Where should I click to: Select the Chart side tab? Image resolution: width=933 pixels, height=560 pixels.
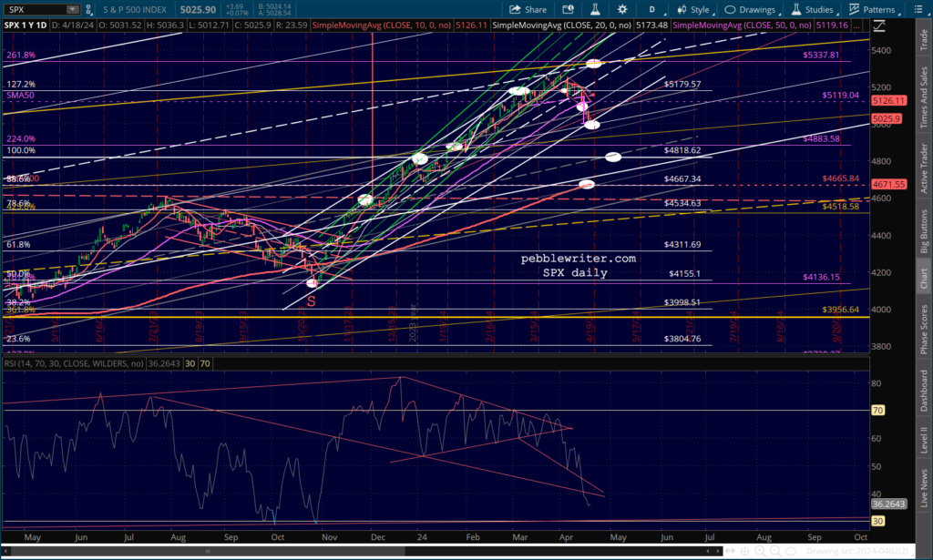coord(924,279)
